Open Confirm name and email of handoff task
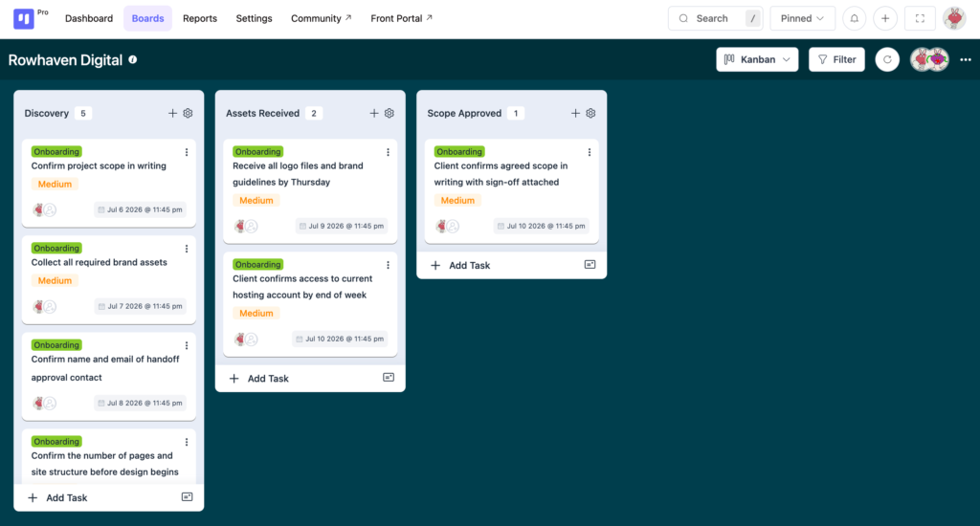Viewport: 980px width, 526px height. 105,368
